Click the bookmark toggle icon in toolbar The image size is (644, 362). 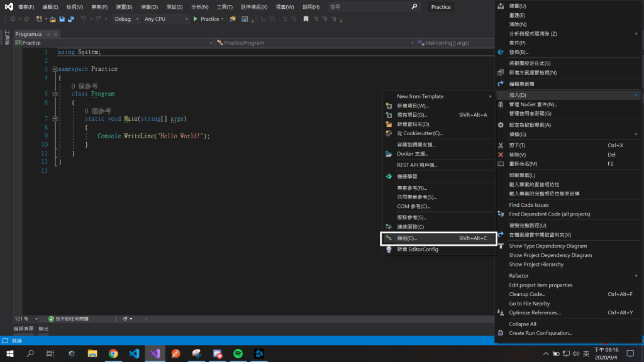coord(306,19)
